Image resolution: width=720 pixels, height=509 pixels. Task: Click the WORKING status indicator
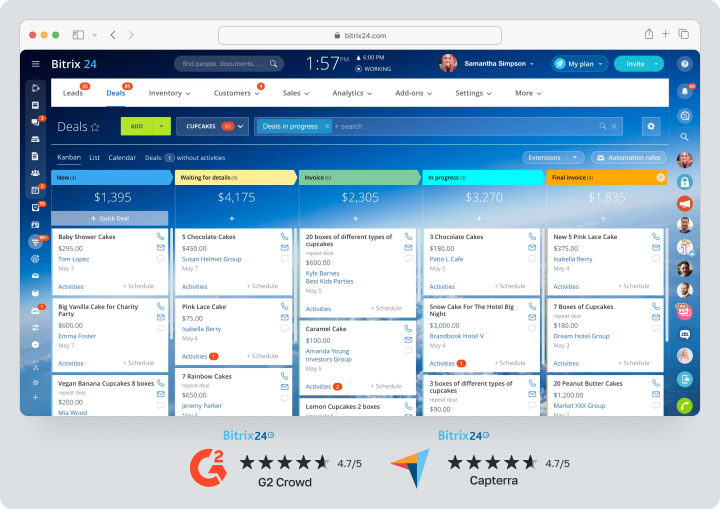click(373, 69)
